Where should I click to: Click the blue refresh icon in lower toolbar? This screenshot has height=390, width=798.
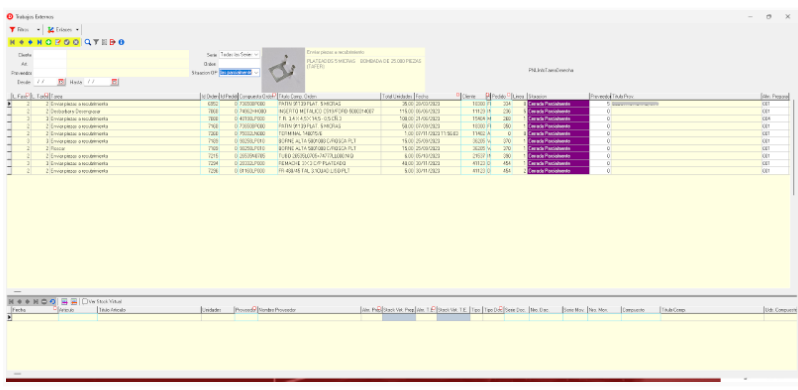tap(52, 301)
